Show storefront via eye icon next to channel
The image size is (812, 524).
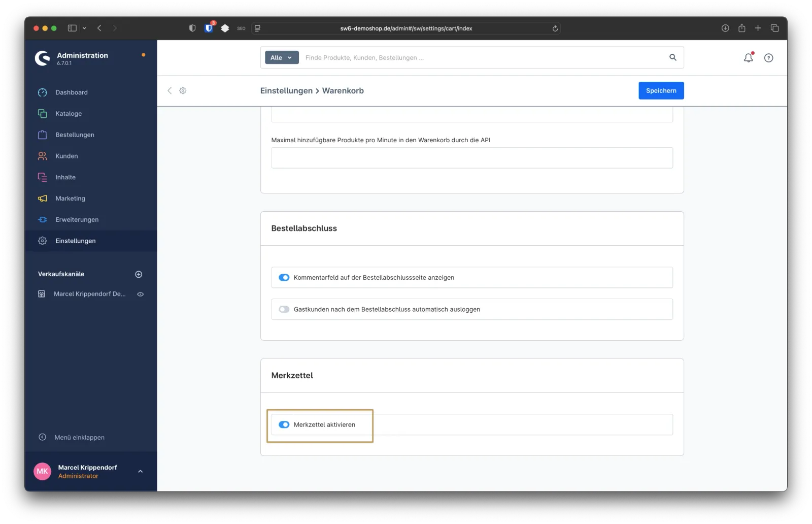pyautogui.click(x=141, y=294)
